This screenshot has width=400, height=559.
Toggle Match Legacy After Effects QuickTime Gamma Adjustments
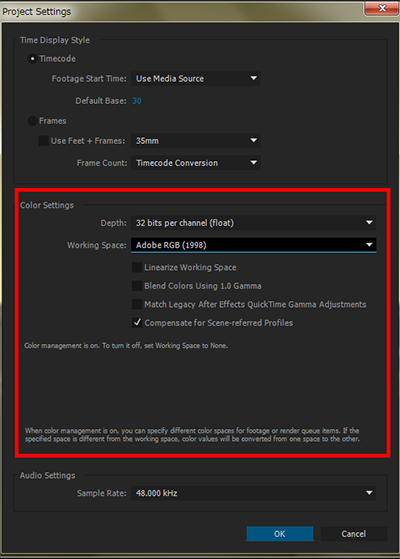(x=137, y=304)
